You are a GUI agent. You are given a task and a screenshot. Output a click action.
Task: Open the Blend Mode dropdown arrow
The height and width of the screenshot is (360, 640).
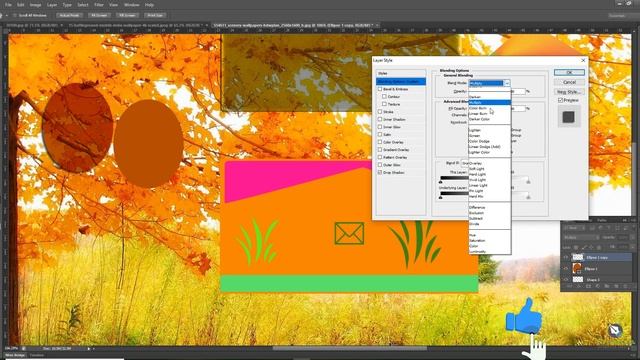[507, 83]
